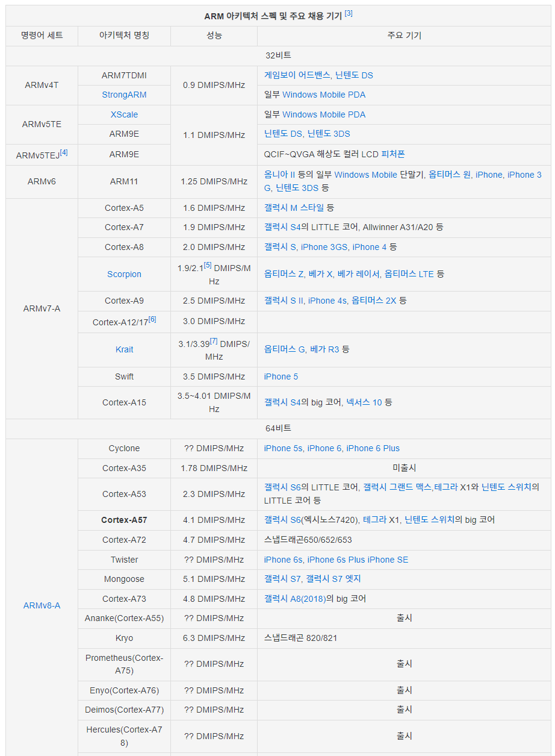This screenshot has width=555, height=756.
Task: Open the 옴니아 II link
Action: [280, 175]
